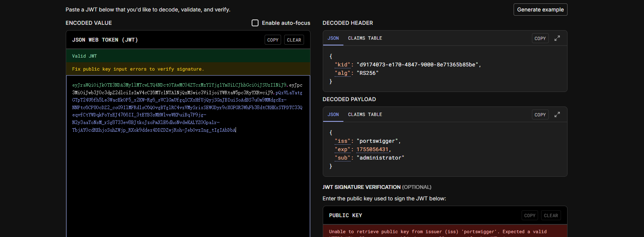The height and width of the screenshot is (237, 644).
Task: Select the JSON tab in Decoded Header
Action: click(333, 38)
